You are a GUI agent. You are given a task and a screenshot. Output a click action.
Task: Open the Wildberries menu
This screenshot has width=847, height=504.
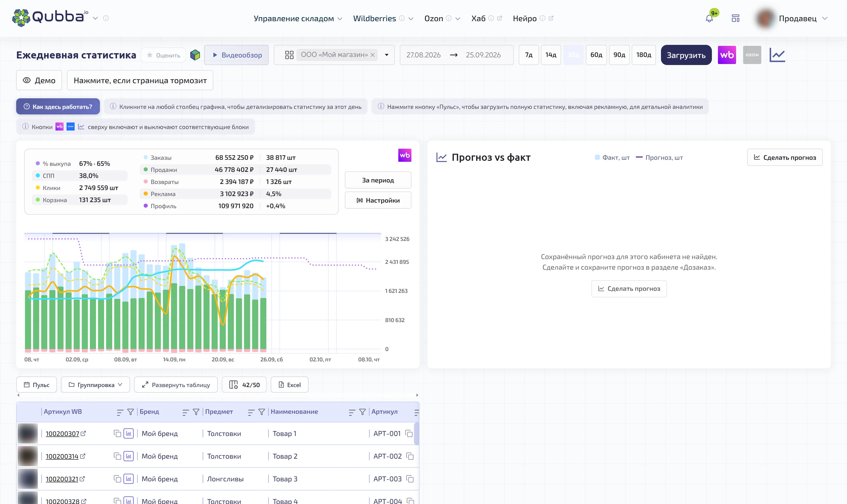coord(383,18)
